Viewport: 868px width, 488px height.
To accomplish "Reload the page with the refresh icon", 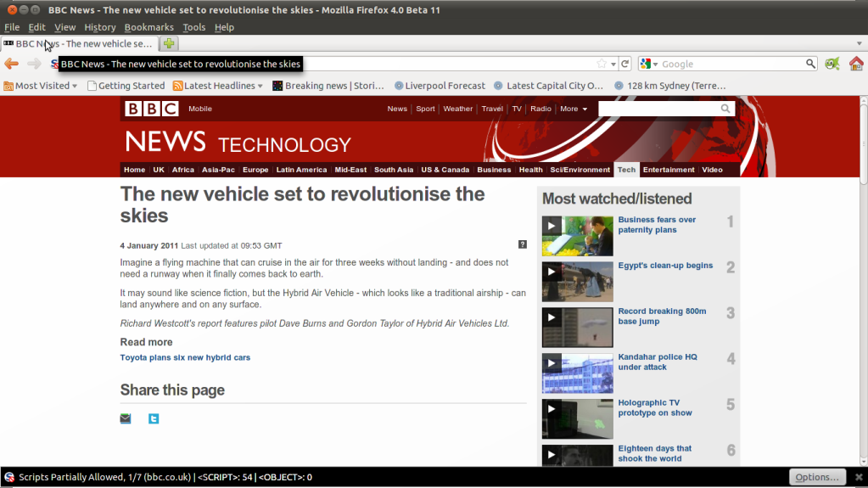I will point(625,64).
